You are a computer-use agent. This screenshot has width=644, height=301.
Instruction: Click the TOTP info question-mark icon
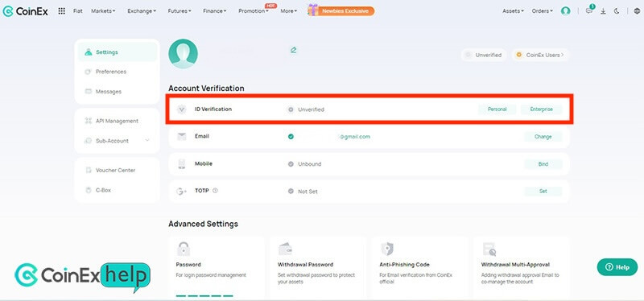(215, 191)
